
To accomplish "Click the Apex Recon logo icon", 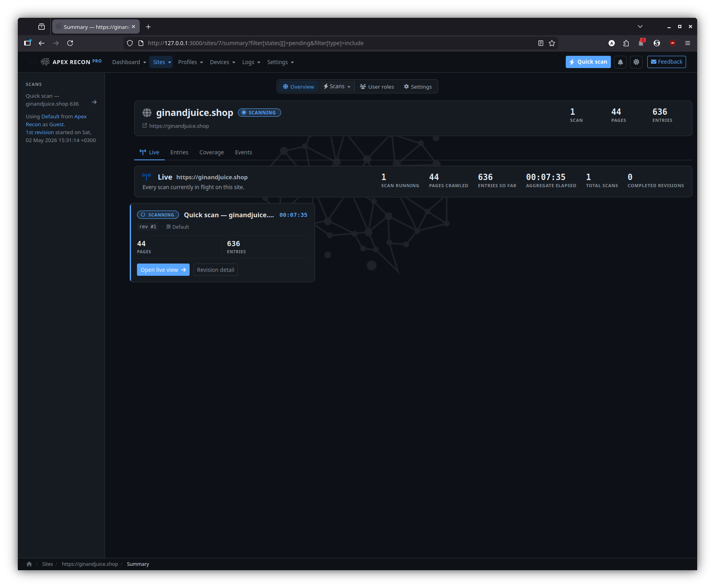I will coord(45,62).
